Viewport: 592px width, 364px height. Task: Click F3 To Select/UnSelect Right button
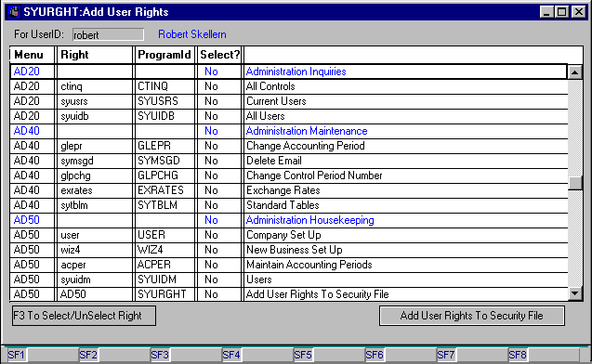click(84, 316)
